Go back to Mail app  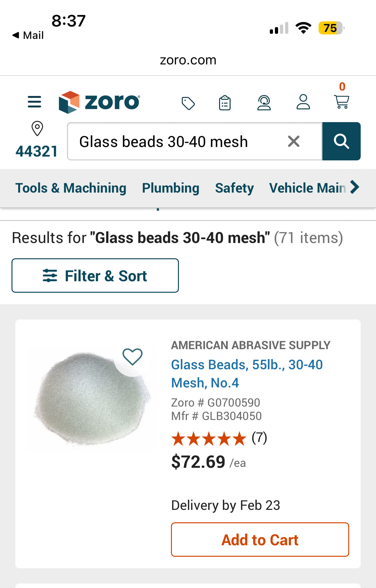pyautogui.click(x=28, y=35)
